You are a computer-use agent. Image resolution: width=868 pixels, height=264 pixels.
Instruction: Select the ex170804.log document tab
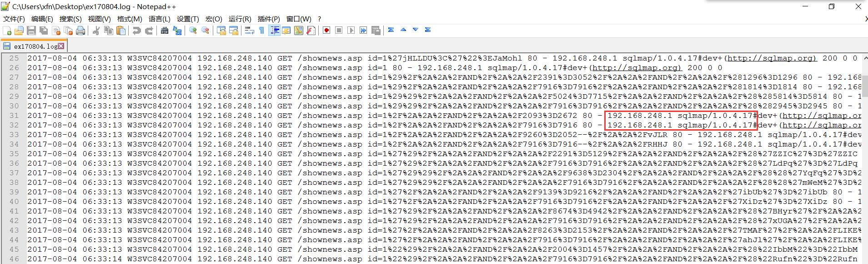point(34,46)
